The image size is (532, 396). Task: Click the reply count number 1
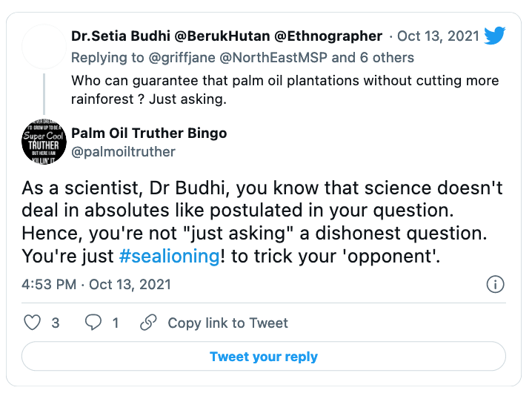[115, 323]
